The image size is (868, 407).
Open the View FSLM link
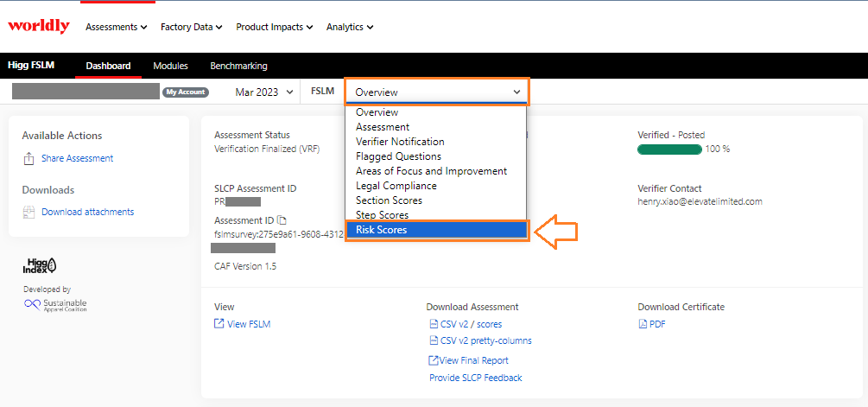(x=249, y=324)
